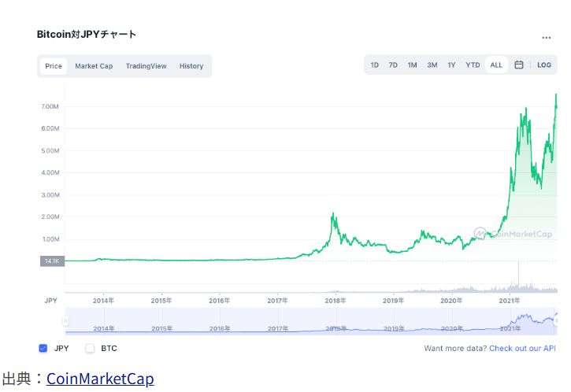Switch to the Price tab
The width and height of the screenshot is (571, 392).
[x=54, y=66]
